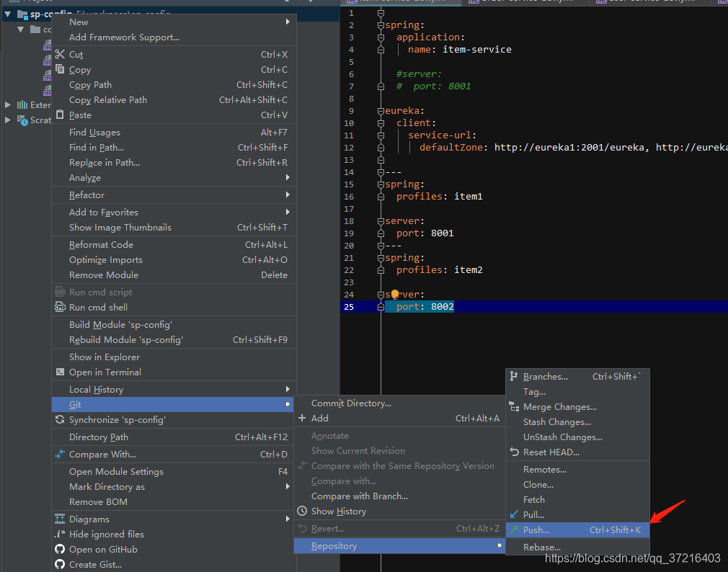Choose Reformat Code from context menu
Image resolution: width=728 pixels, height=572 pixels.
174,244
